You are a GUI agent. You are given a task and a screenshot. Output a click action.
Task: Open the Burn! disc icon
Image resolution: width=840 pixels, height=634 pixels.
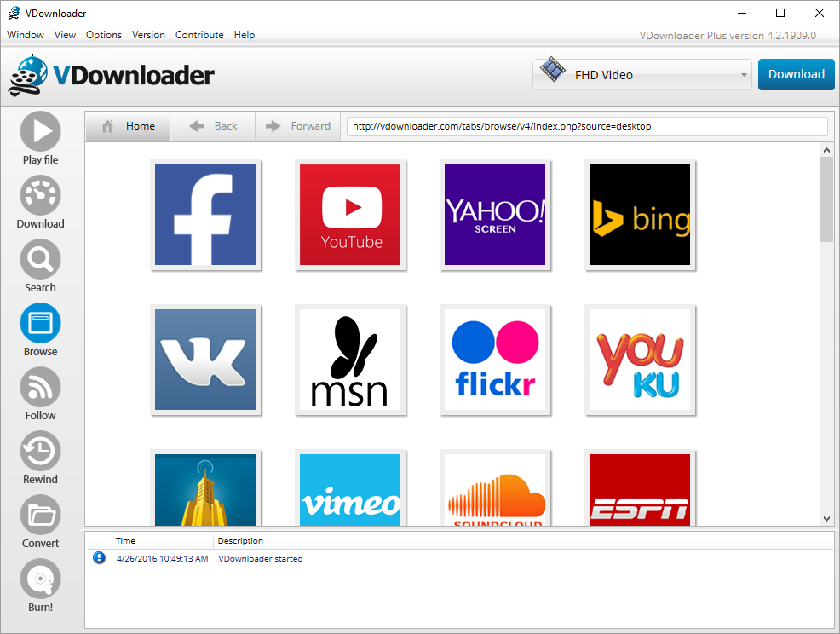click(40, 579)
